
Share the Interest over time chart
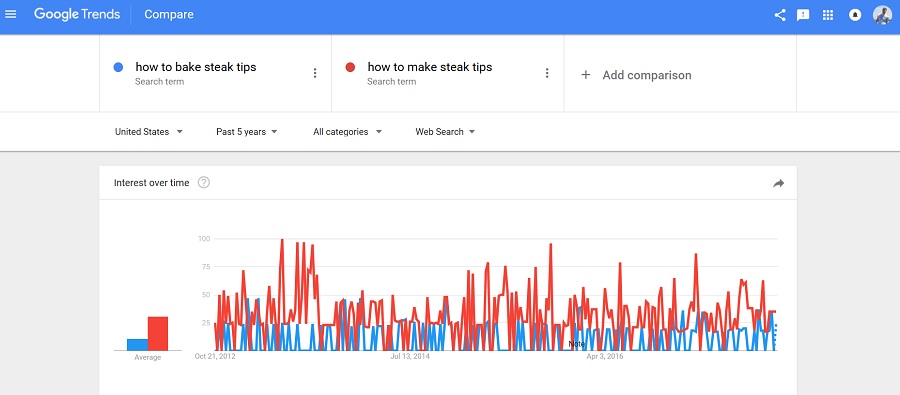[778, 183]
